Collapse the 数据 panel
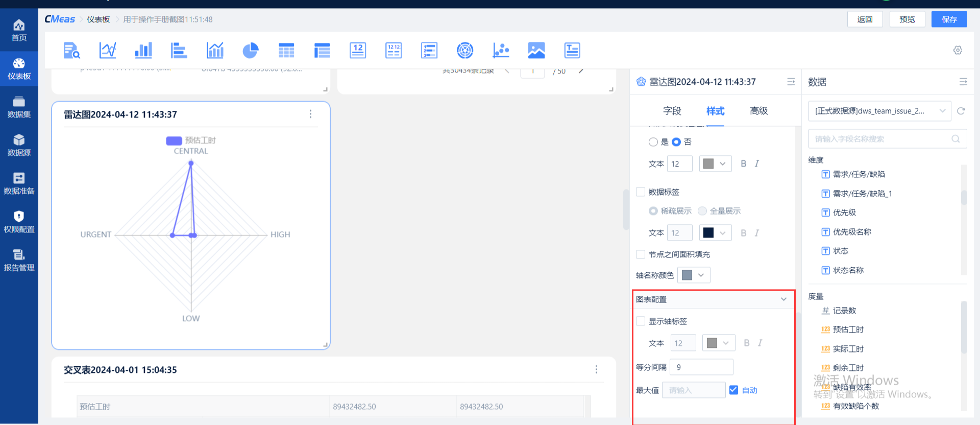This screenshot has width=980, height=425. click(x=963, y=82)
